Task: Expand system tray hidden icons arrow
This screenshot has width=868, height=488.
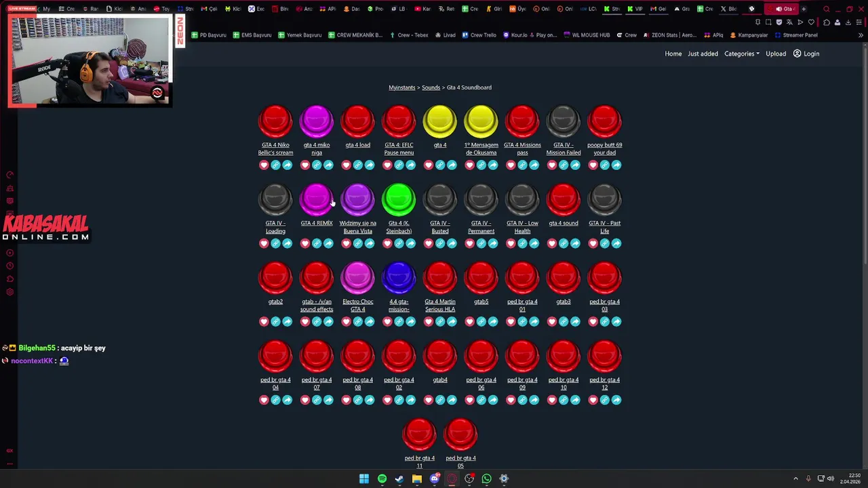Action: point(796,479)
